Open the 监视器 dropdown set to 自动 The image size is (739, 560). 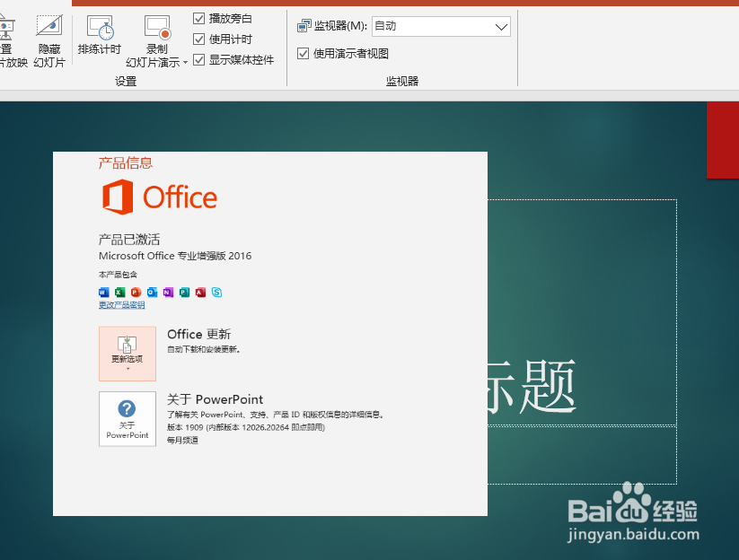[441, 26]
